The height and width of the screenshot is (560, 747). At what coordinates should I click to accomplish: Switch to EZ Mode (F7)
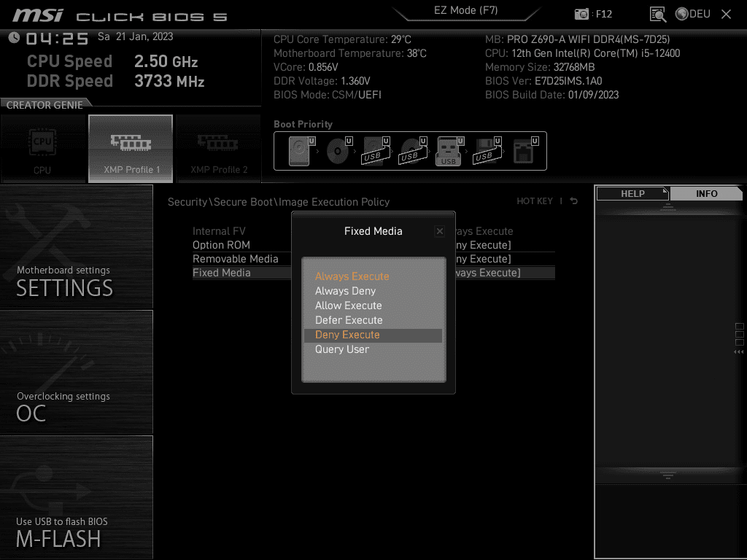click(465, 11)
